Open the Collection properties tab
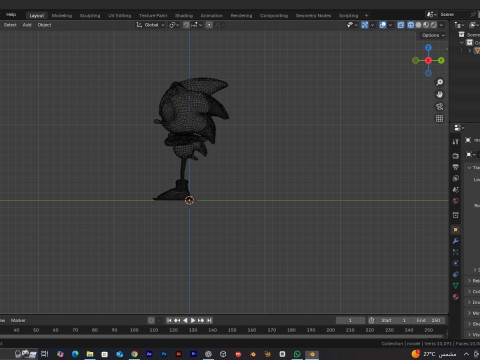 coord(455,215)
